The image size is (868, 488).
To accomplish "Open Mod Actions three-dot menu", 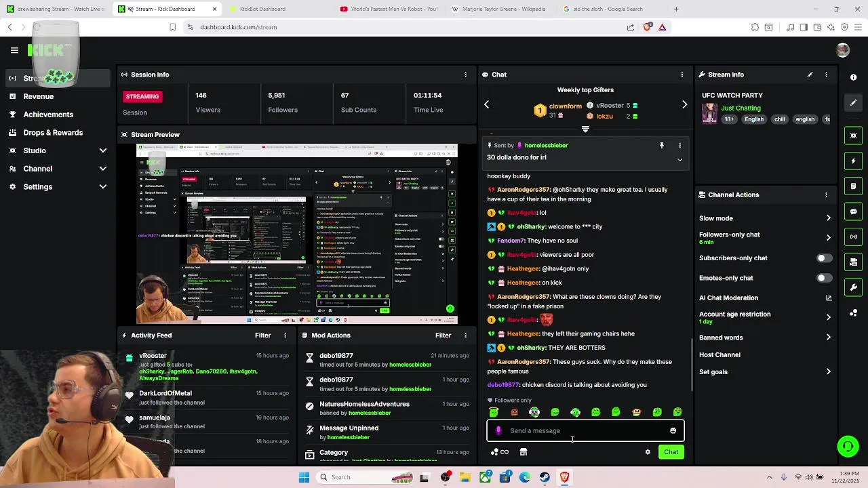I will [x=465, y=335].
